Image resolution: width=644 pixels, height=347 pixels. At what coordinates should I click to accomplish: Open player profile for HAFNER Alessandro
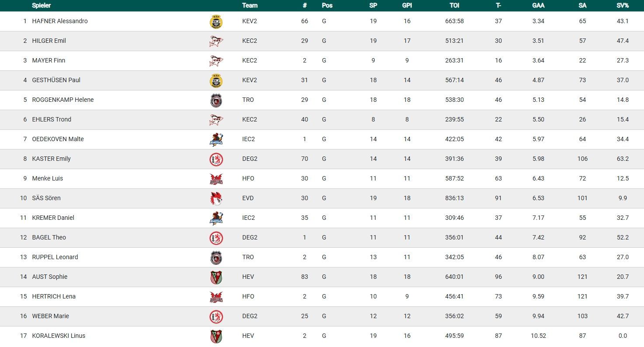click(60, 21)
